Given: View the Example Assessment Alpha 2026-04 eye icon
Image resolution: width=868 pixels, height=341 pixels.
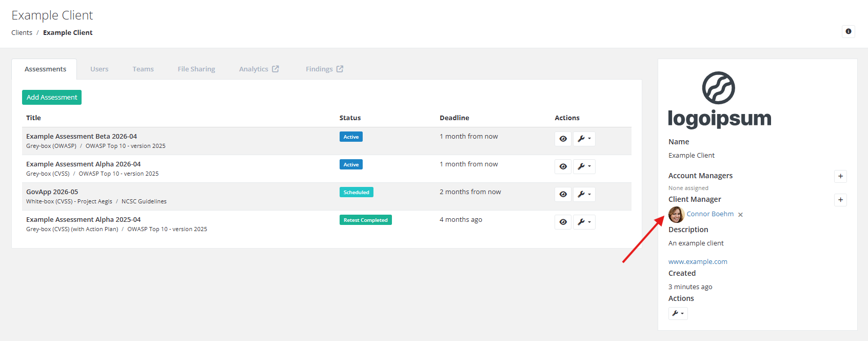Looking at the screenshot, I should [563, 166].
